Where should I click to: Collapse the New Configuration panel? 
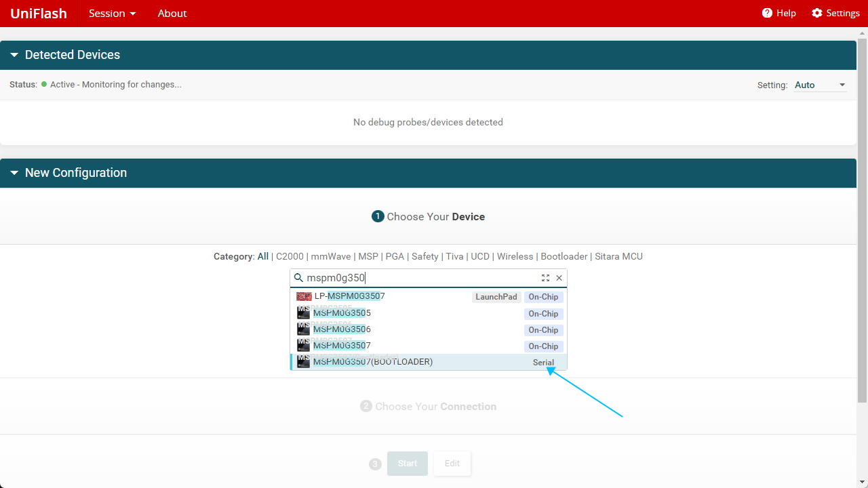coord(14,173)
